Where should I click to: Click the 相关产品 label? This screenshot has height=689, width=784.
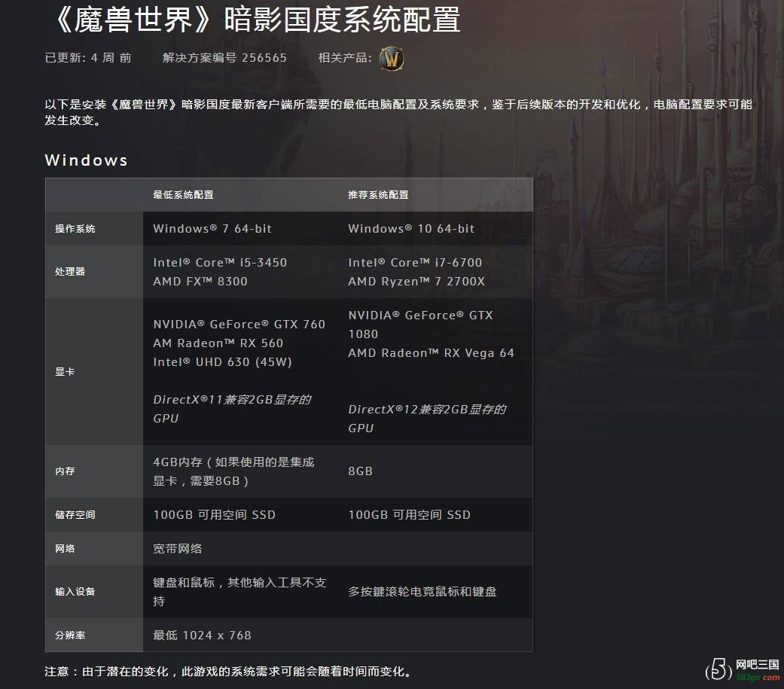click(345, 58)
